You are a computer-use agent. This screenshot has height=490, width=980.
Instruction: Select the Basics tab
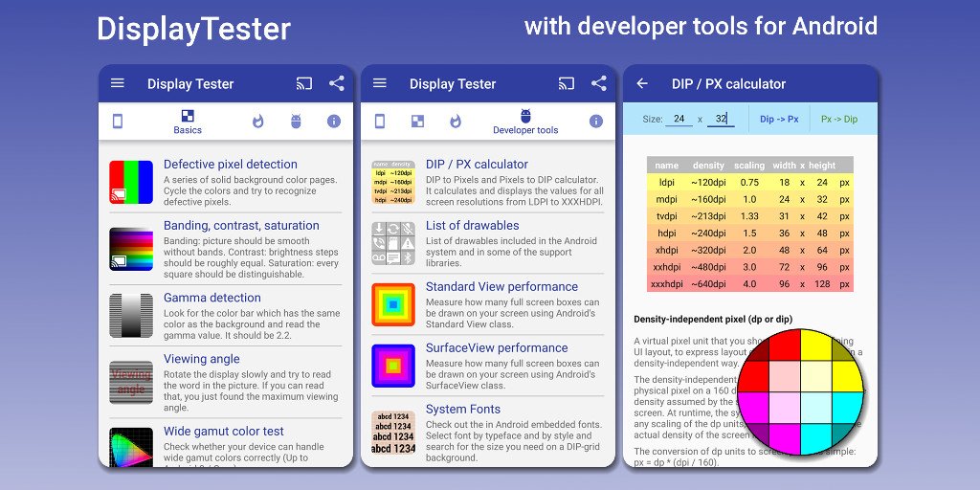[188, 122]
